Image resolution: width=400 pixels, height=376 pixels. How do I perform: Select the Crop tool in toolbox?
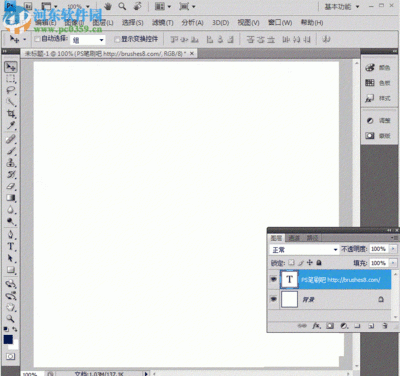(11, 114)
